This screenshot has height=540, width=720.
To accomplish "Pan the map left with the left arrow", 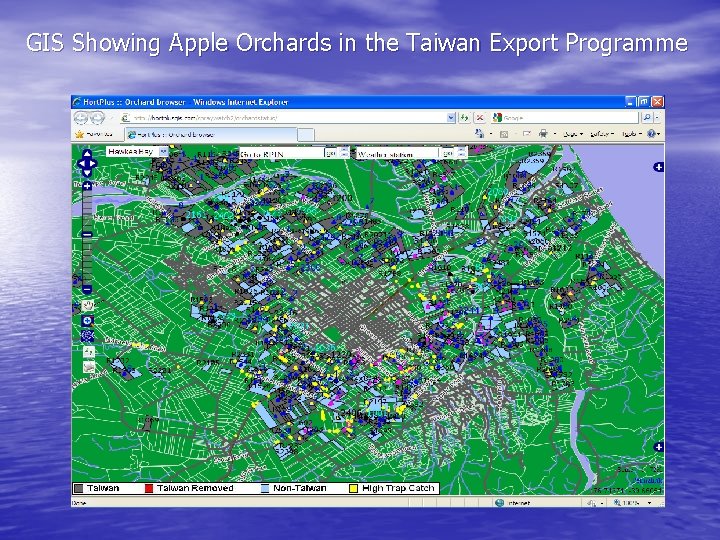I will click(80, 163).
